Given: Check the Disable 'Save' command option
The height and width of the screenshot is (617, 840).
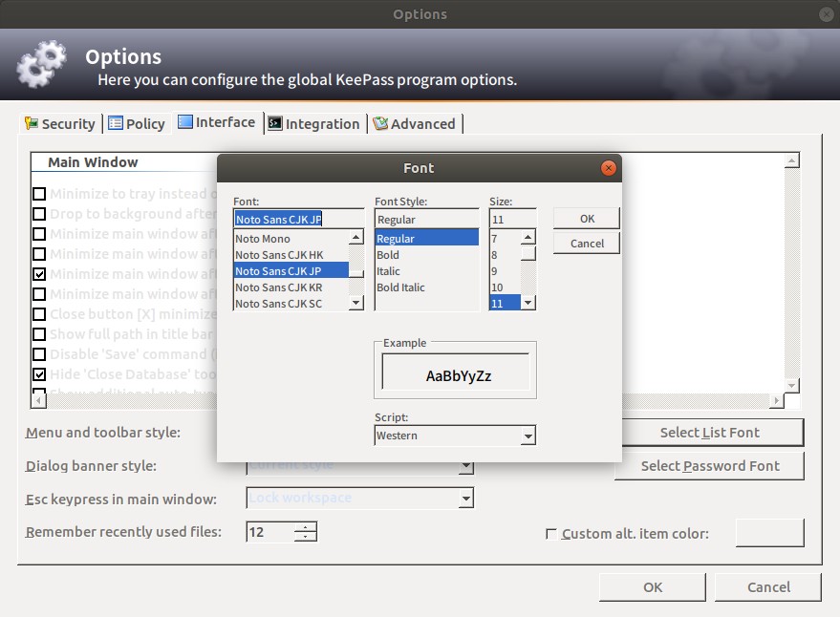Looking at the screenshot, I should [x=39, y=354].
